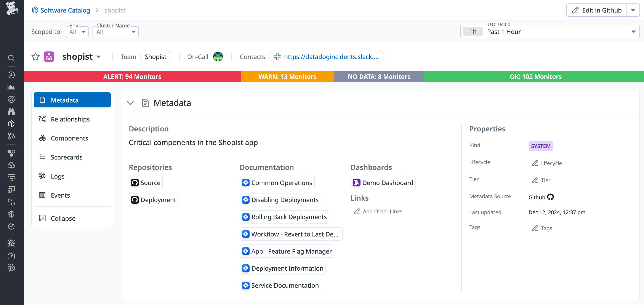Open the Dashboards graph icon in sidebar
Screen dimensions: 644x305
tap(11, 87)
